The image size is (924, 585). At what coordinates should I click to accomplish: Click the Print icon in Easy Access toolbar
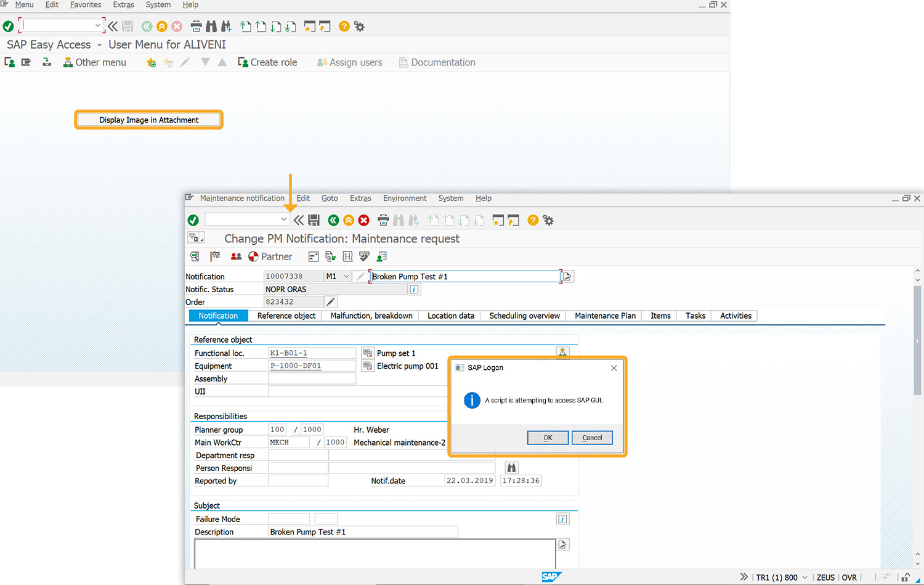coord(196,27)
